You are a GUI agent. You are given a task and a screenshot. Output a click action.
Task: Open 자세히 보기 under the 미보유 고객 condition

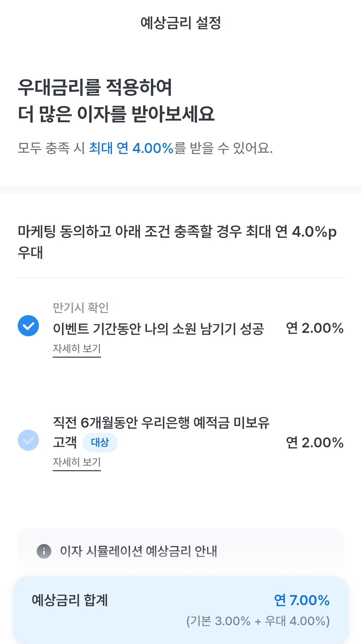[x=77, y=462]
